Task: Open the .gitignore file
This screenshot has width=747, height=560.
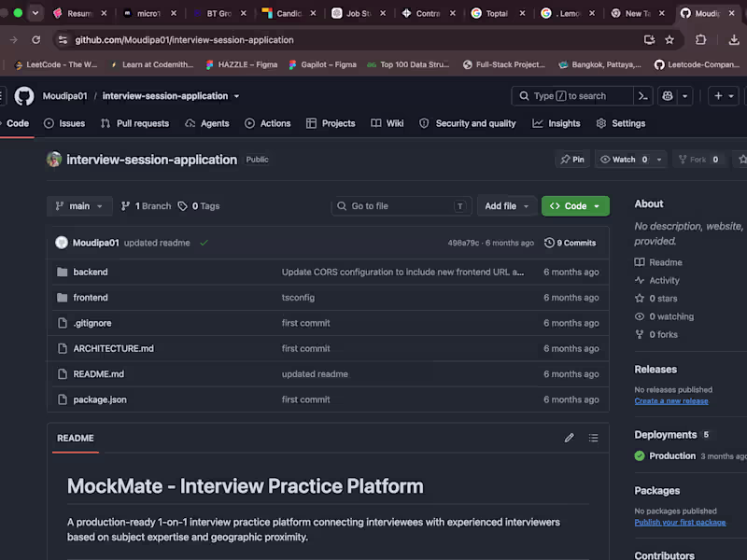Action: click(x=92, y=323)
